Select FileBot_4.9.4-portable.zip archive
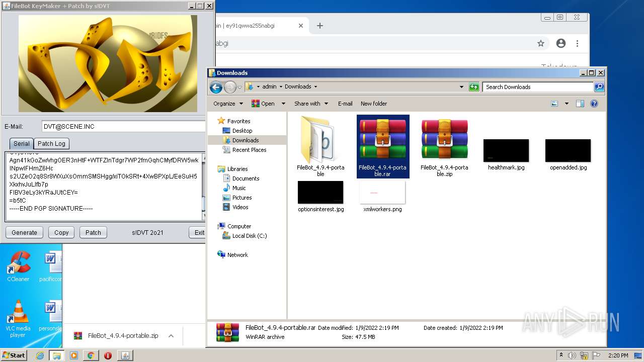 click(444, 146)
